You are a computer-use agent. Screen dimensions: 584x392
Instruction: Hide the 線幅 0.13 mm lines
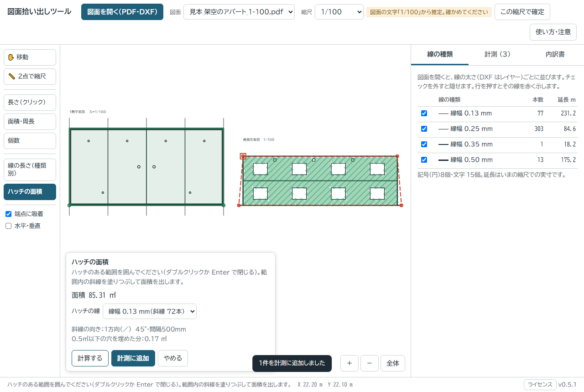pyautogui.click(x=424, y=113)
